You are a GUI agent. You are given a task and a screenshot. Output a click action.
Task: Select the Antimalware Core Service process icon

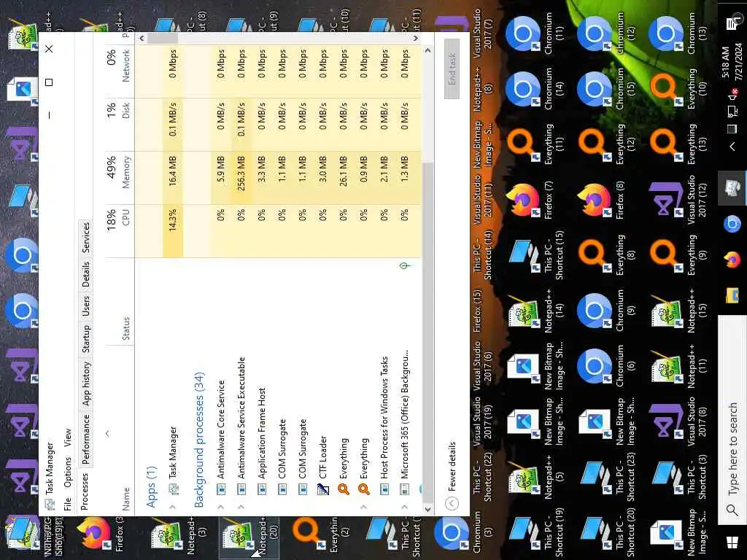point(220,489)
